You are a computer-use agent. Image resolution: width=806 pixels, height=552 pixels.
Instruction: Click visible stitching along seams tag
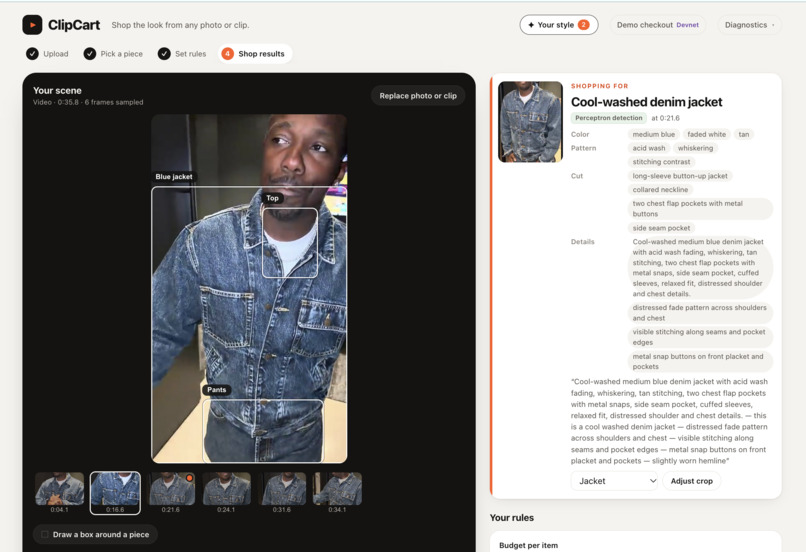point(700,337)
